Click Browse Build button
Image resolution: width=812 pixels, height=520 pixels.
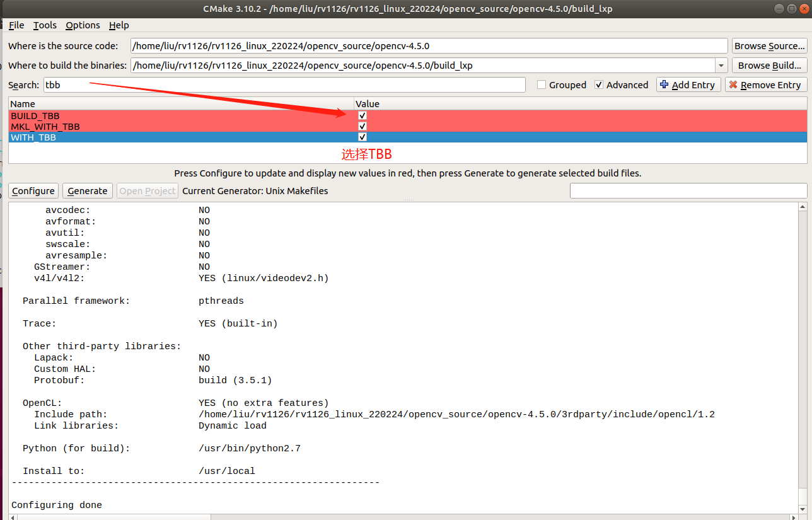[768, 65]
